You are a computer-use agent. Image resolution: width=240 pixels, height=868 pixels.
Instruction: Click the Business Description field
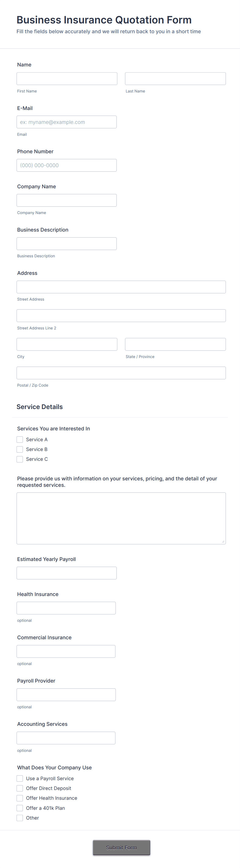tap(67, 243)
